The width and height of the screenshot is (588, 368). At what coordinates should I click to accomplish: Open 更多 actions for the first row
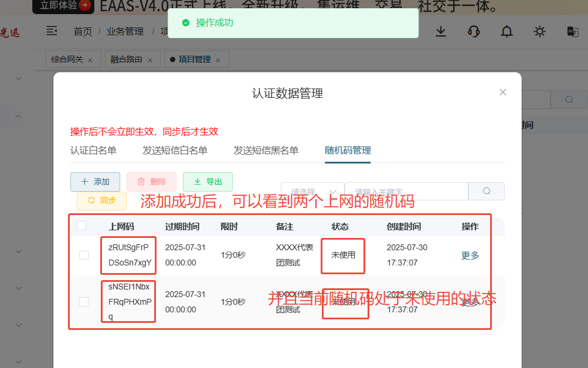point(470,255)
